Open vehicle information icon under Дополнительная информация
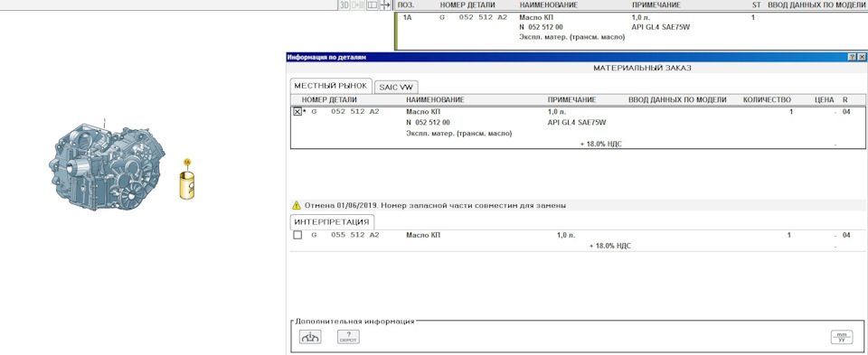The image size is (868, 355). tap(309, 337)
